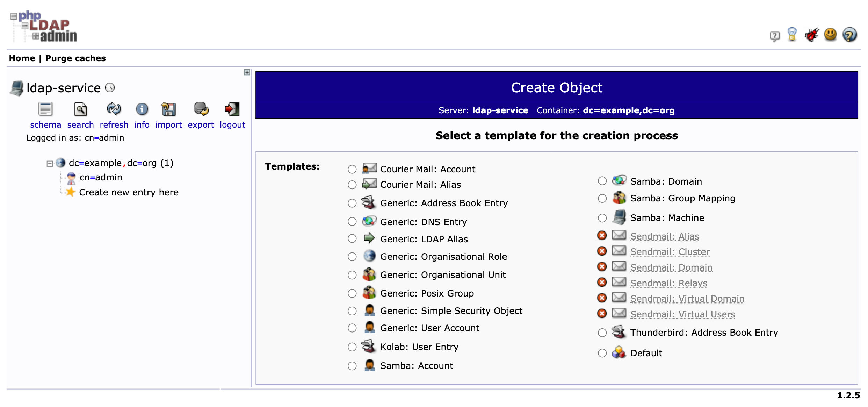Select the Samba: Domain radio button
Image resolution: width=868 pixels, height=407 pixels.
[602, 181]
